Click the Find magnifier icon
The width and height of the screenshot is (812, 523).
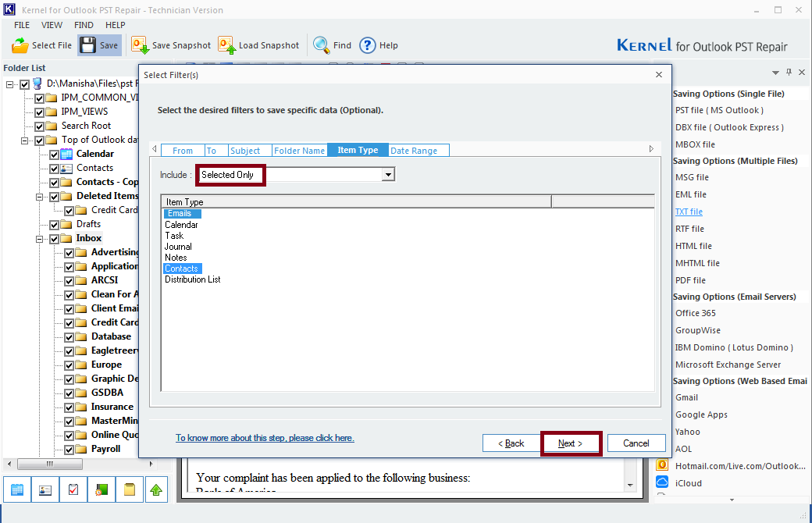(x=321, y=45)
